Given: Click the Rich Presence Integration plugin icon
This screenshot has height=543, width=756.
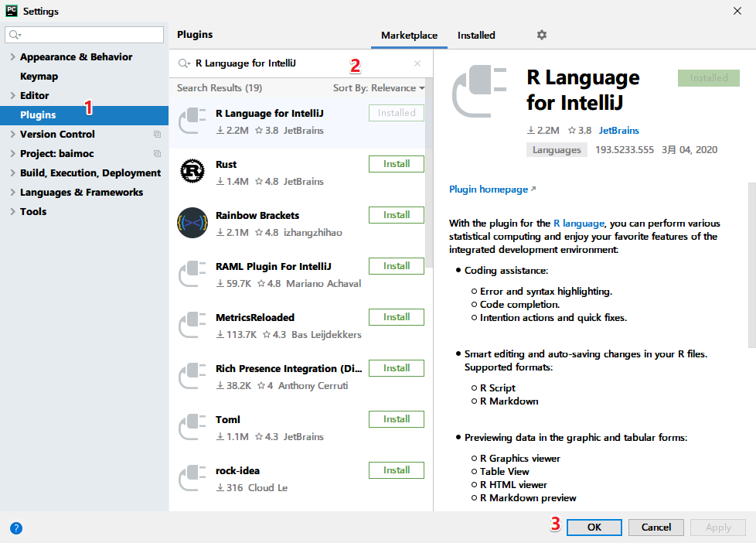Looking at the screenshot, I should click(192, 376).
